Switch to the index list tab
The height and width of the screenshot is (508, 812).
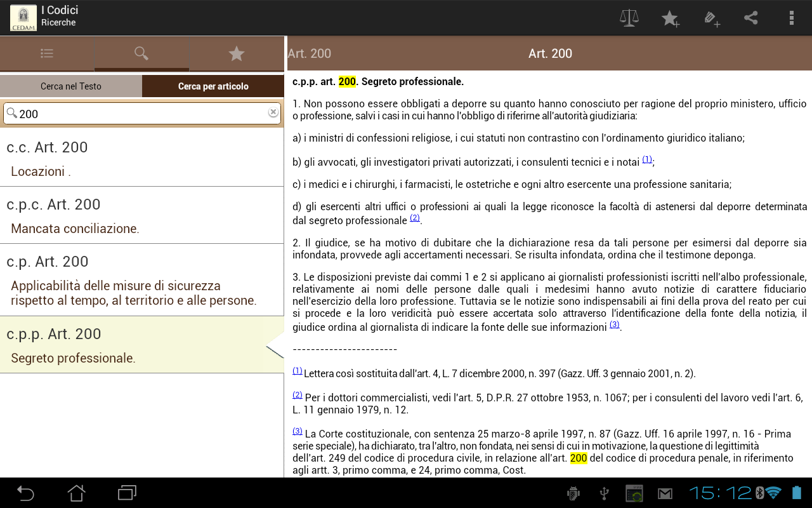tap(47, 54)
